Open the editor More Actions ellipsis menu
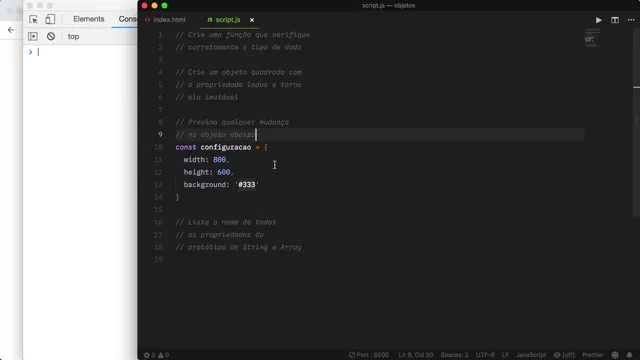 [x=631, y=20]
